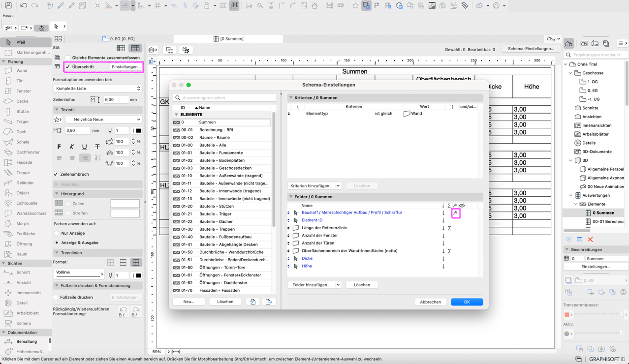
Task: Click Schema-Einstellungen... button
Action: [x=531, y=49]
